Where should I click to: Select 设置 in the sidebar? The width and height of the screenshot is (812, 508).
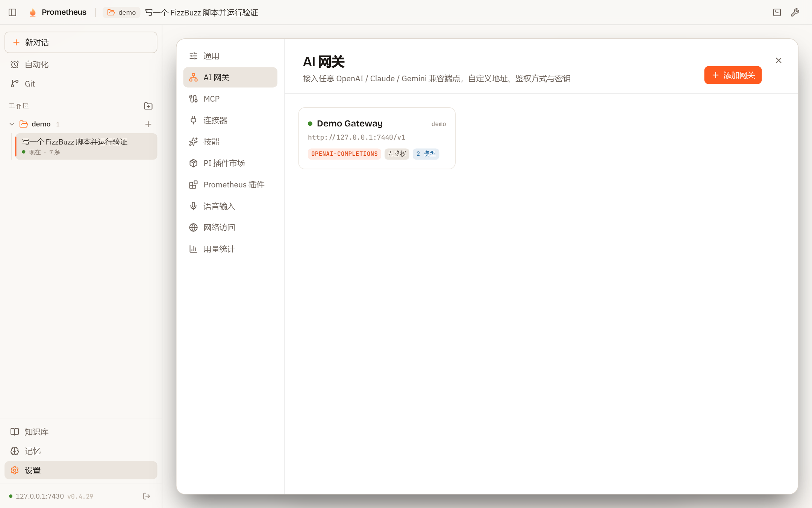(81, 470)
